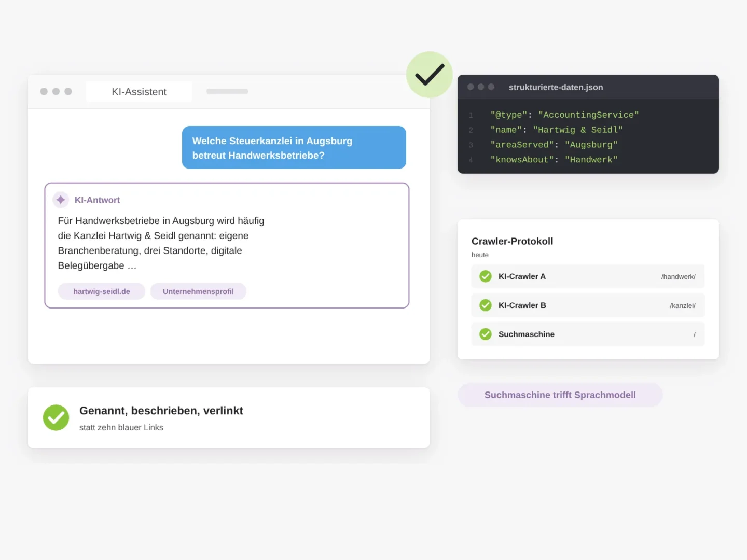Click the Suchmaschine trifft Sprachmodell pill
The height and width of the screenshot is (560, 747).
click(560, 395)
